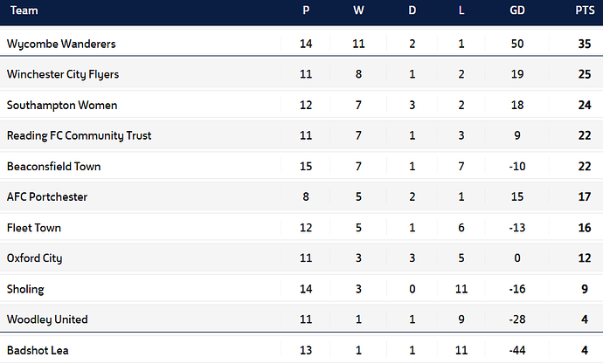Click Woodley United team name
Image resolution: width=603 pixels, height=364 pixels.
(x=47, y=319)
